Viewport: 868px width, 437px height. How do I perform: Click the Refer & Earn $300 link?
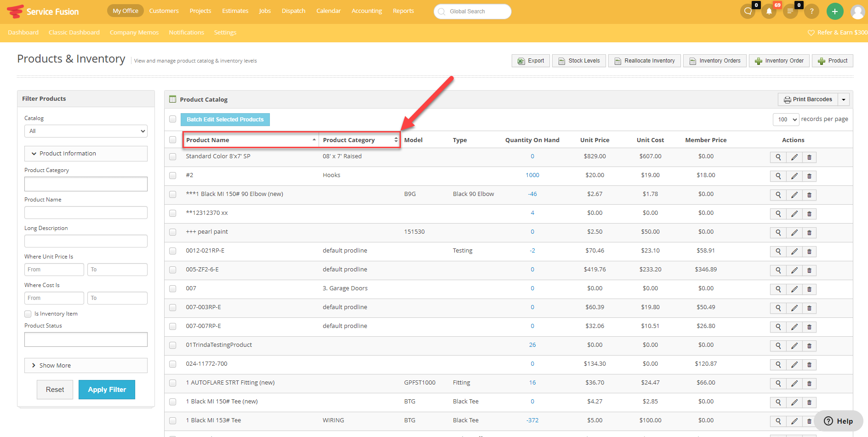(x=838, y=32)
